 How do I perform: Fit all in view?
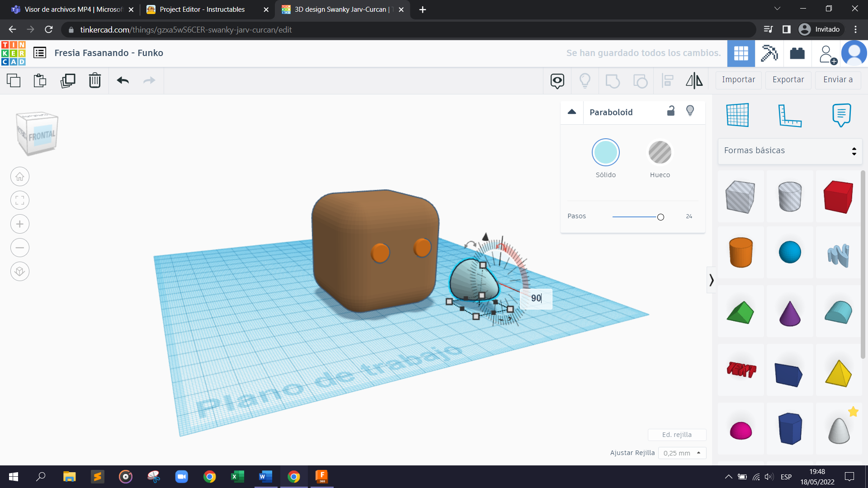(20, 200)
